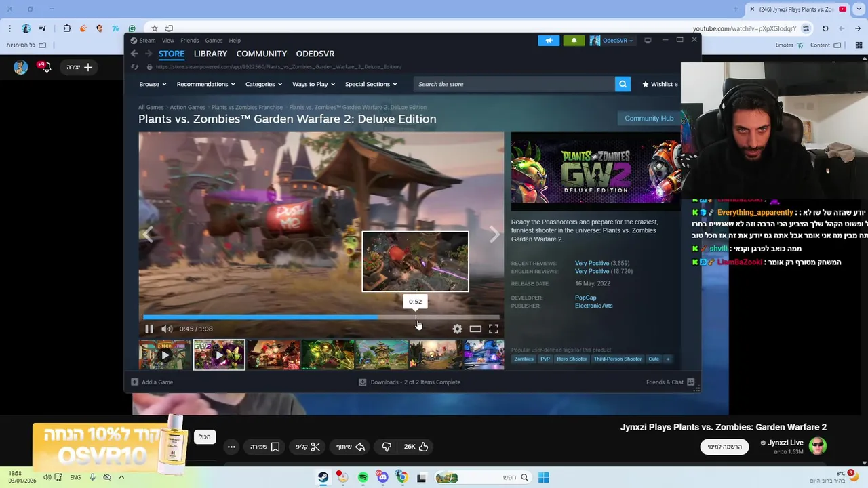The height and width of the screenshot is (488, 868).
Task: Open Jynxzi Live channel avatar
Action: pyautogui.click(x=817, y=446)
